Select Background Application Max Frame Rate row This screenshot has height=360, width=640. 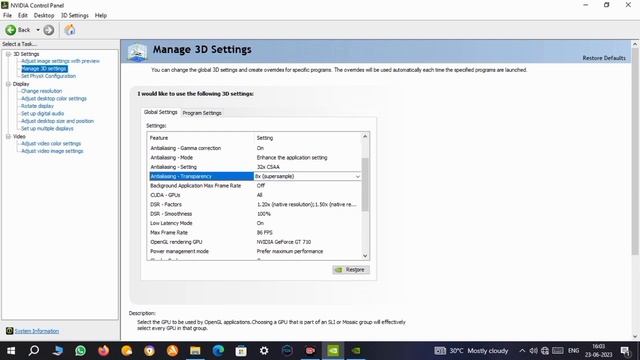click(255, 186)
